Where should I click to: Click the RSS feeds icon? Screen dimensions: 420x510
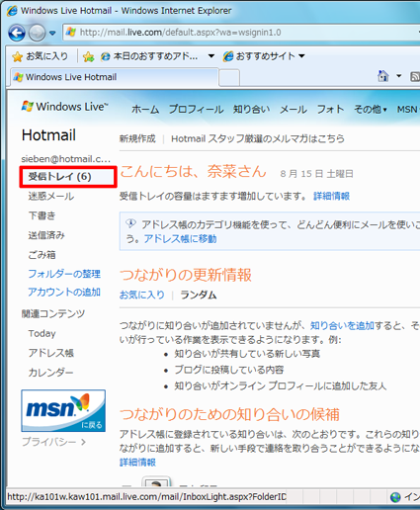415,76
